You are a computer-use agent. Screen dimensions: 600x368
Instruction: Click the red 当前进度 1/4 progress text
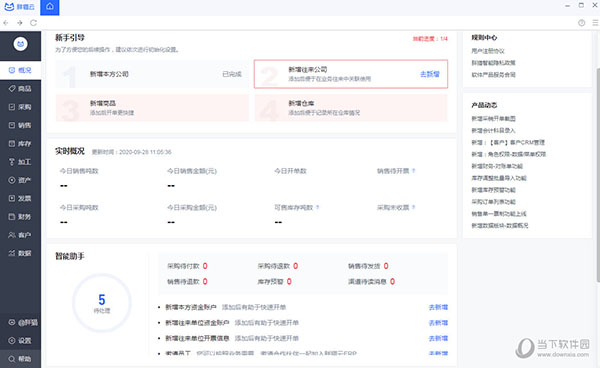(x=430, y=39)
